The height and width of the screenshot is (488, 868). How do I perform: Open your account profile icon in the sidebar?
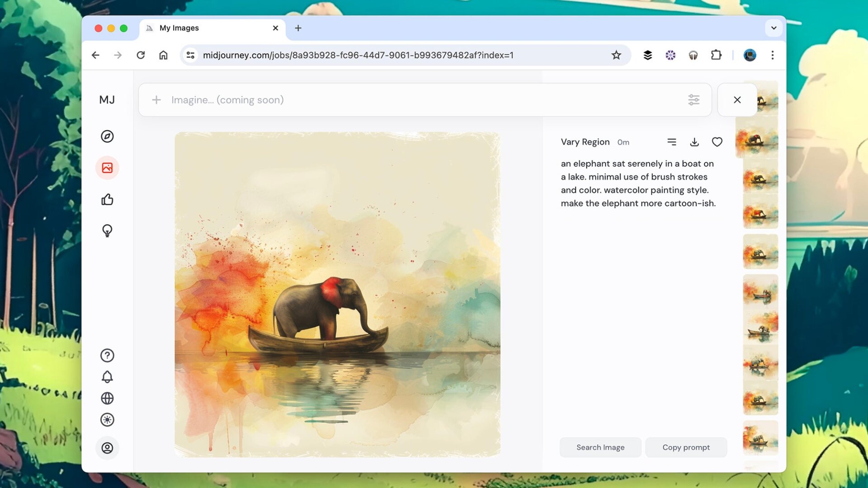pos(107,448)
